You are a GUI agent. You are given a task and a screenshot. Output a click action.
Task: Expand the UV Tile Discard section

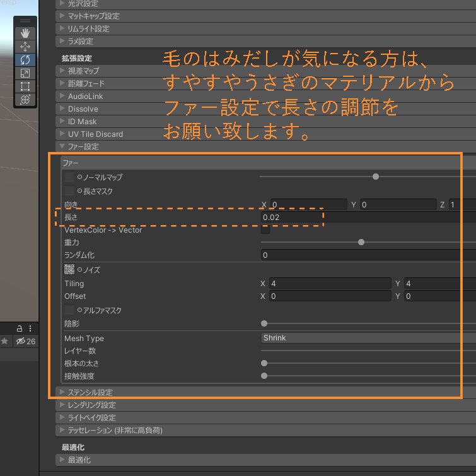coord(265,134)
